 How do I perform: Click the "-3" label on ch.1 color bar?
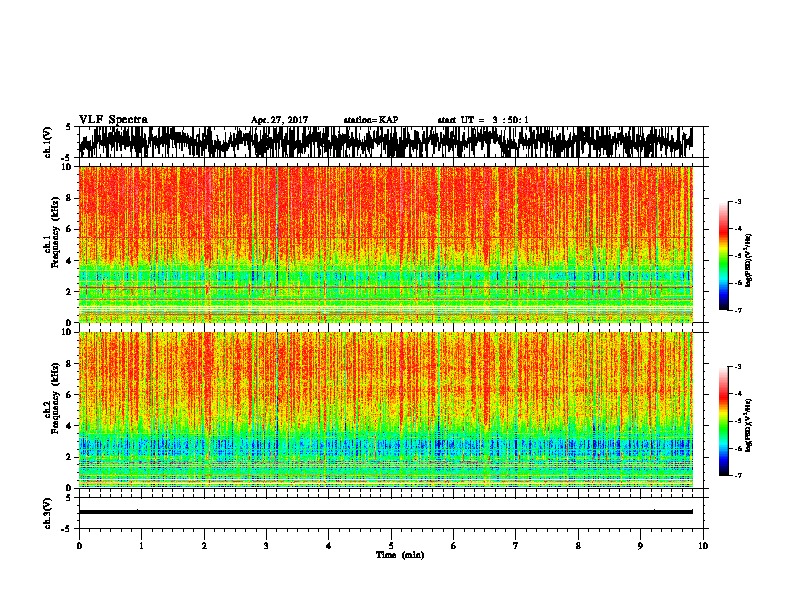(x=737, y=202)
